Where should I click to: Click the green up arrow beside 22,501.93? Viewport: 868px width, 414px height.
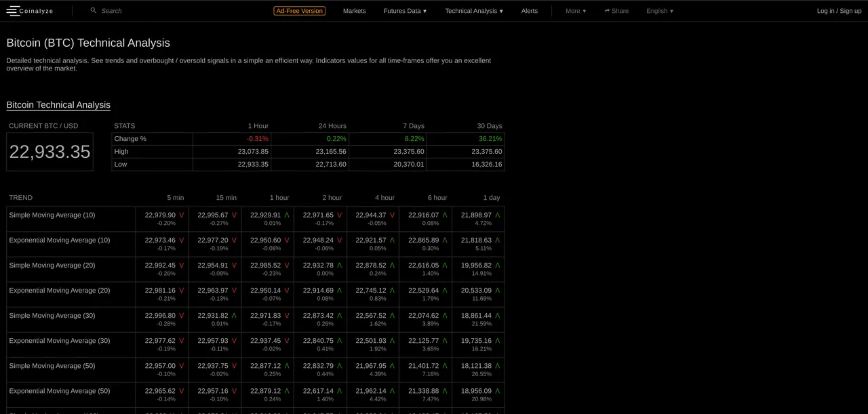tap(392, 341)
